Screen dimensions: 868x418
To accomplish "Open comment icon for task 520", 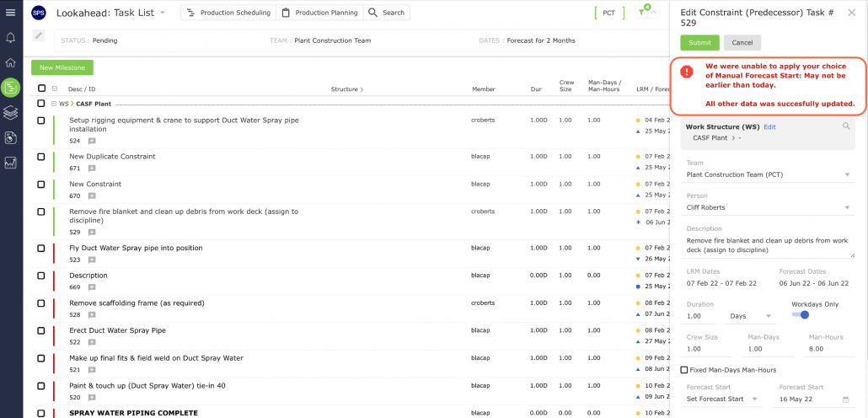I will pyautogui.click(x=93, y=398).
